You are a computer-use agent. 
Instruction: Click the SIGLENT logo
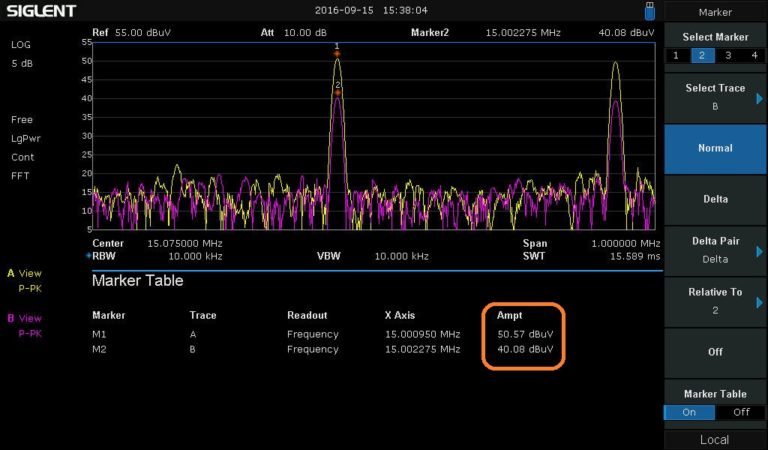(x=41, y=11)
